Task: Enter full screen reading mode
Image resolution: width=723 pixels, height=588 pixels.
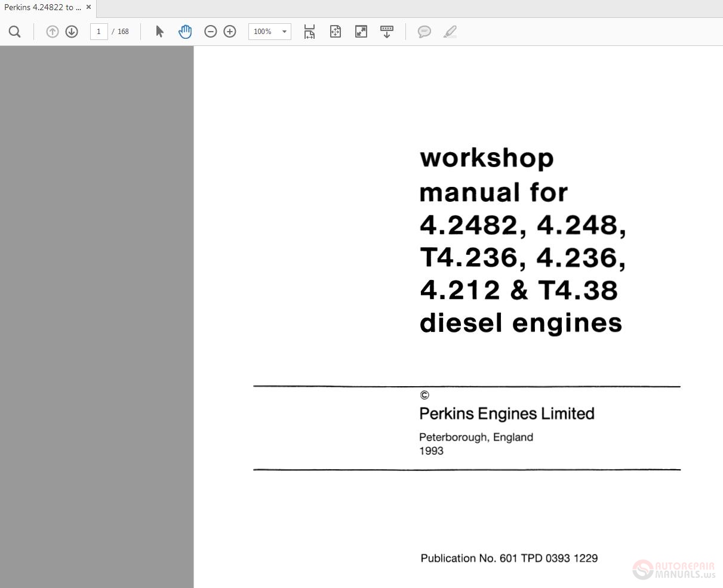Action: point(361,31)
